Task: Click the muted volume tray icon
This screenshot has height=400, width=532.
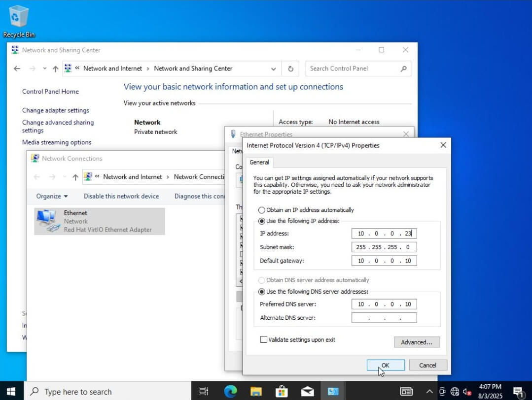Action: tap(467, 392)
